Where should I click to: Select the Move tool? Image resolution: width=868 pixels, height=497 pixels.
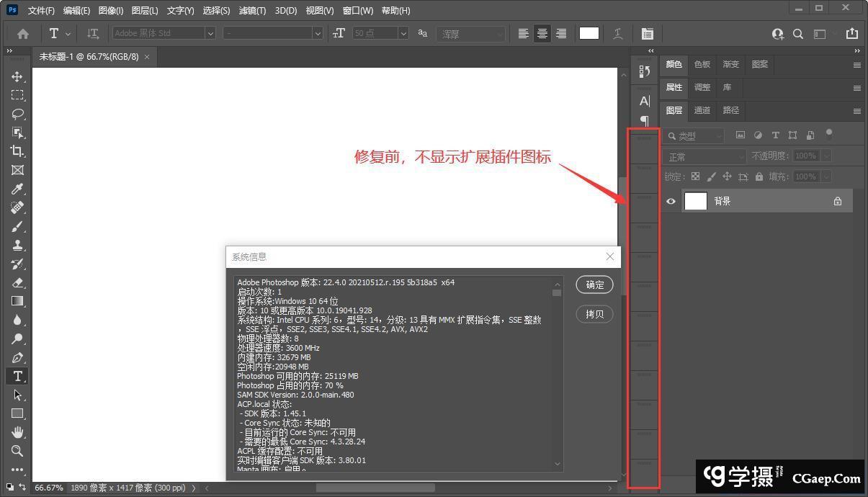click(17, 76)
